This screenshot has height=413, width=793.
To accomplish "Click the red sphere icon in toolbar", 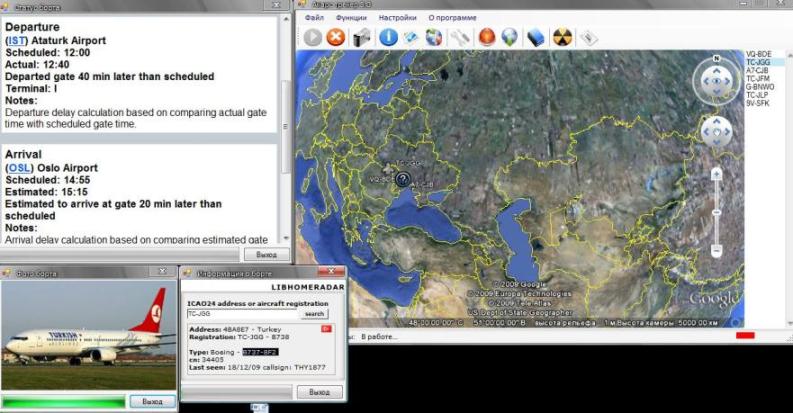I will [x=487, y=37].
